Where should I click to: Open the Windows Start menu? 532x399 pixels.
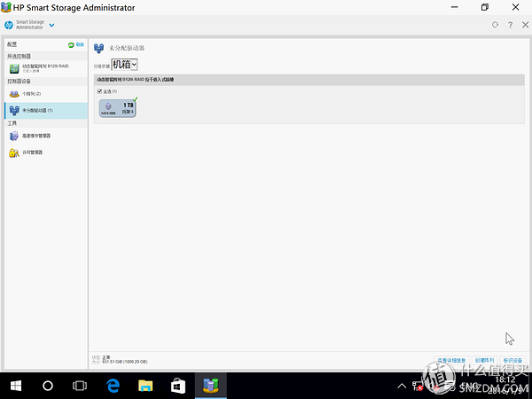click(x=16, y=386)
